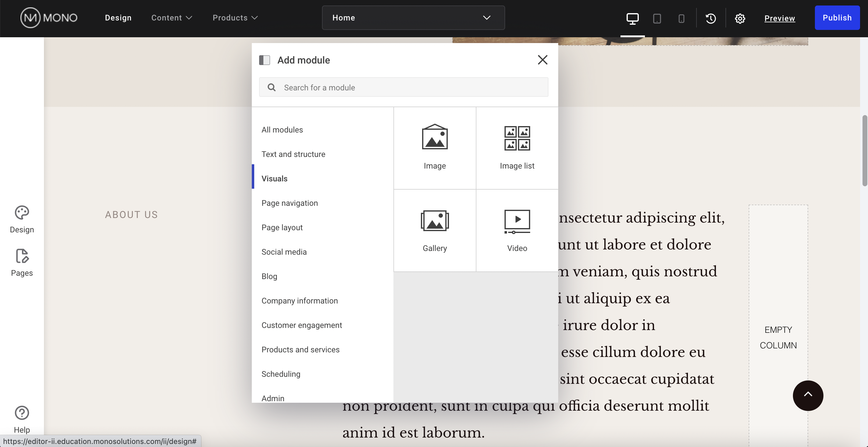This screenshot has height=447, width=868.
Task: Open version history
Action: click(710, 18)
